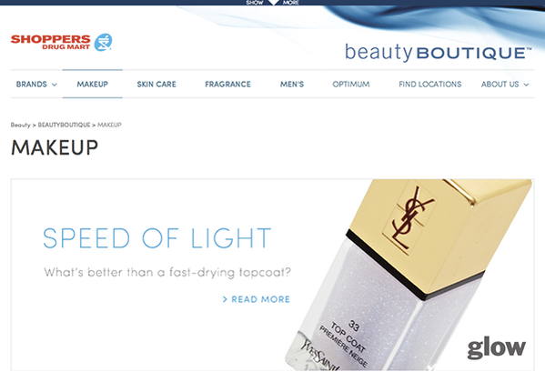Click the Beauty breadcrumb link
This screenshot has width=545, height=392.
(20, 125)
